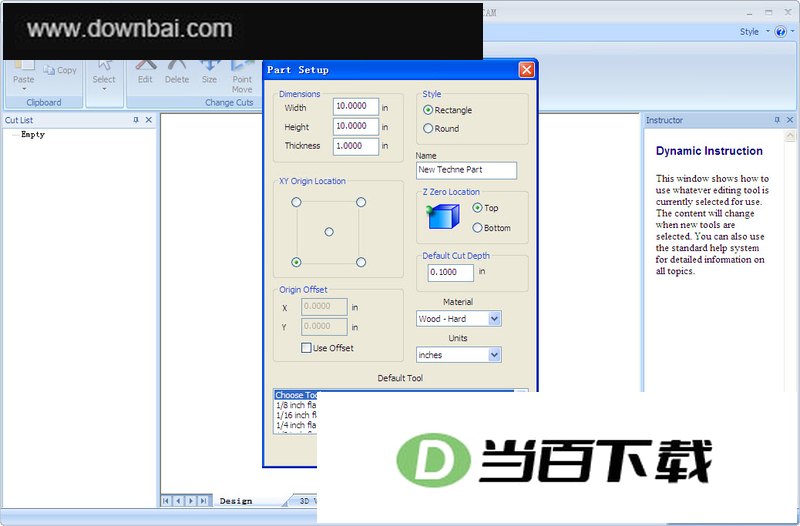Select the 1/4 inch flat tool entry
This screenshot has height=526, width=800.
(296, 425)
